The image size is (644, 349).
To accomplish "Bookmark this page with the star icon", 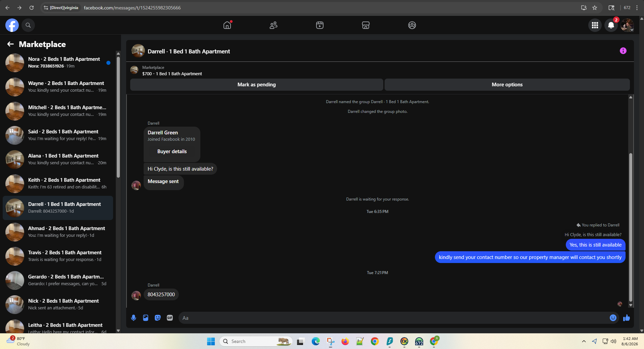I will pos(595,8).
